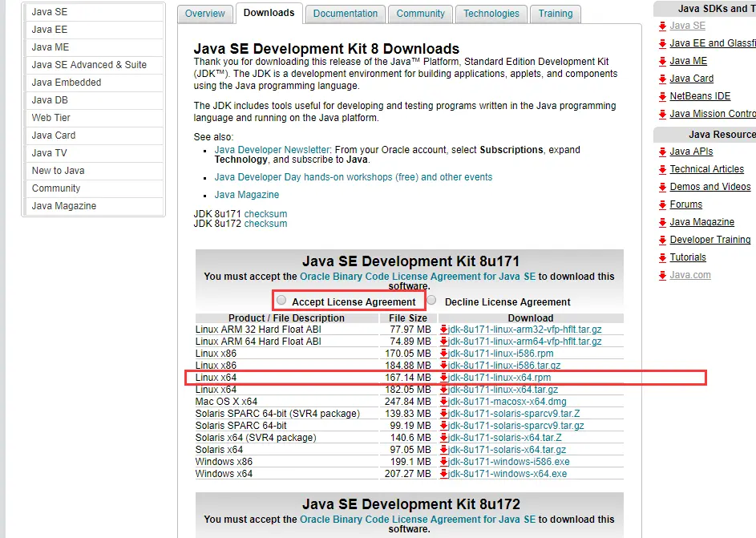The image size is (756, 538).
Task: Open the Training tab
Action: pyautogui.click(x=556, y=14)
